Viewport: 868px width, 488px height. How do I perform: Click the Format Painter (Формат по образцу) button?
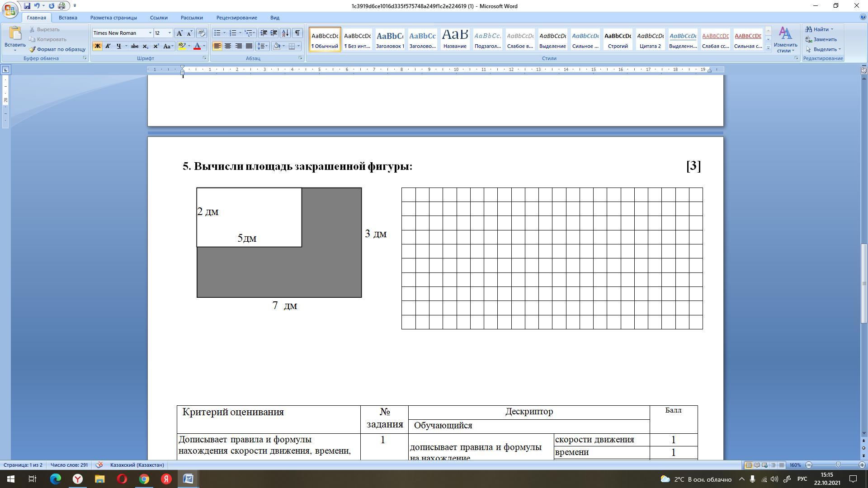tap(57, 49)
